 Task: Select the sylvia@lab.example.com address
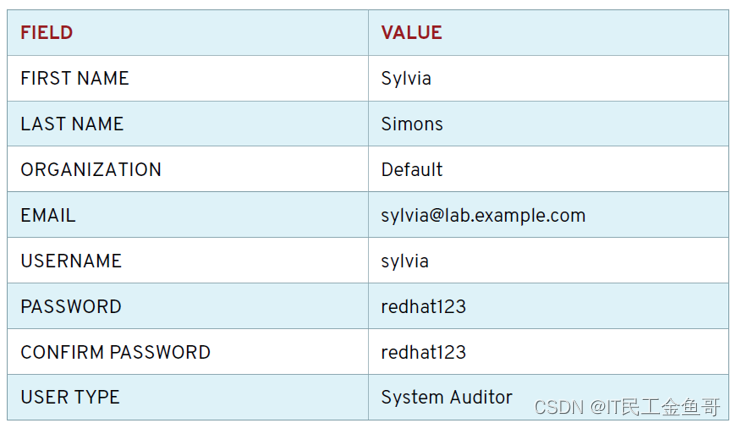(x=483, y=216)
